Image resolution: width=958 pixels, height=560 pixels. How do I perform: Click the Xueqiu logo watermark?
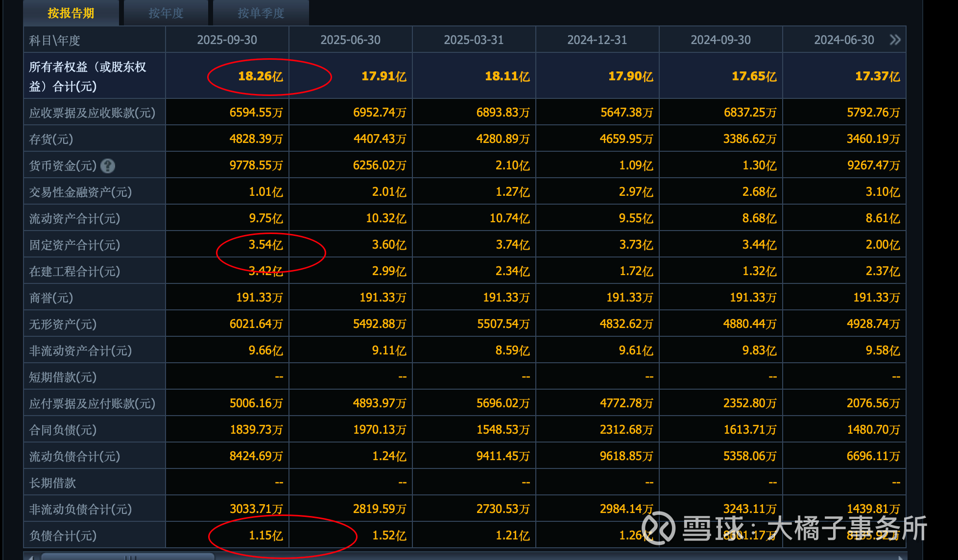(658, 528)
